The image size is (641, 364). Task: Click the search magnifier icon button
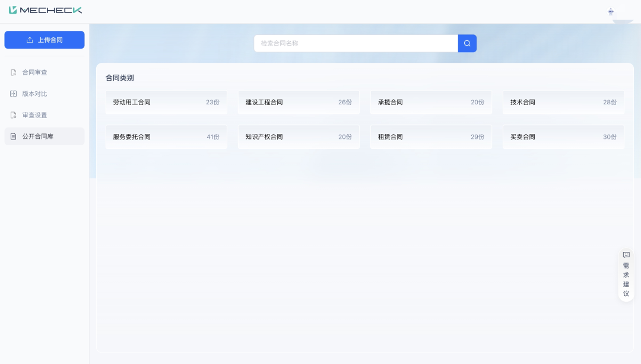467,43
